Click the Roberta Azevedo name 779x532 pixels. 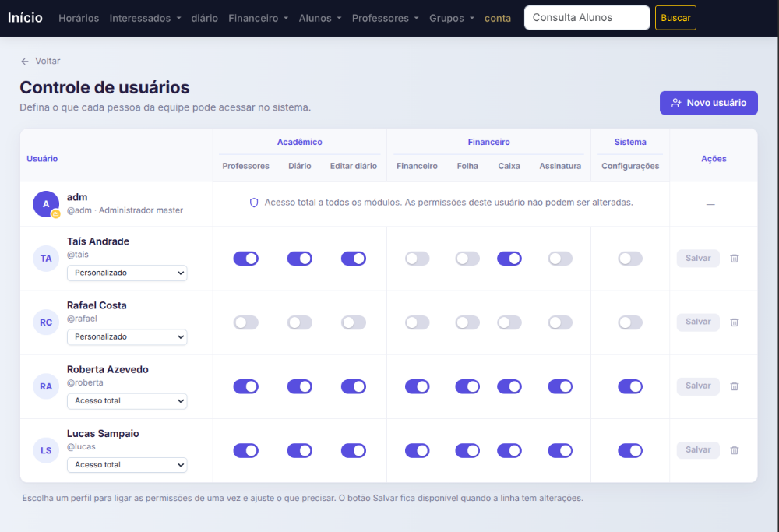click(108, 369)
